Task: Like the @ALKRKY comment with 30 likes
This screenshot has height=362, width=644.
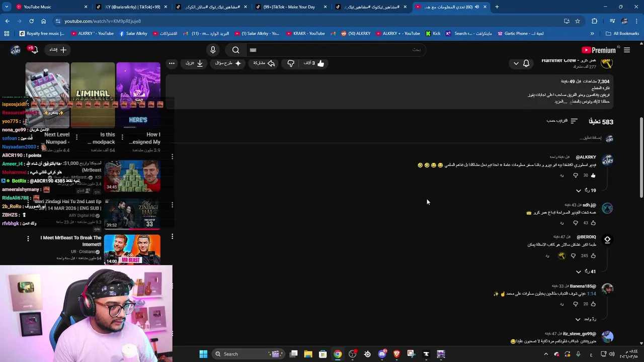Action: 593,175
